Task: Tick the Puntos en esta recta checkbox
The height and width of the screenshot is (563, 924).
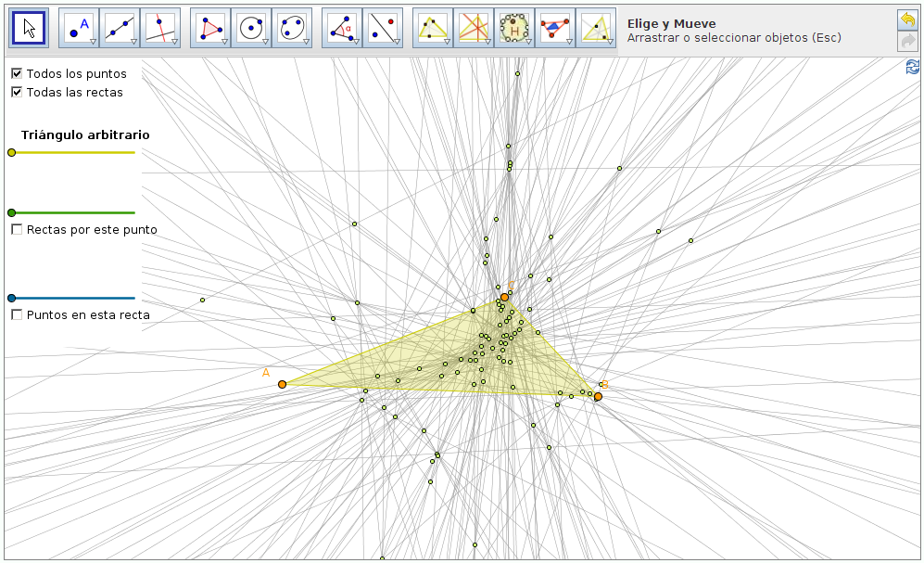Action: coord(17,314)
